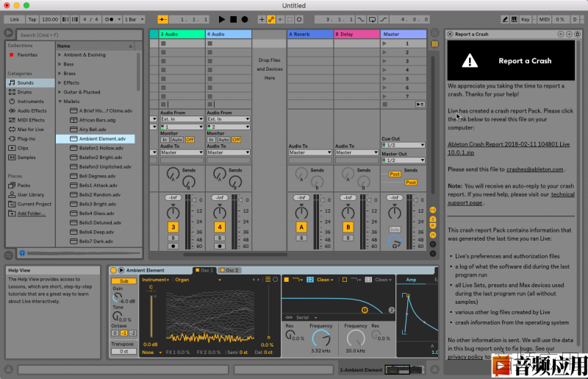The width and height of the screenshot is (588, 379).
Task: Open Drums category in browser
Action: [x=24, y=92]
